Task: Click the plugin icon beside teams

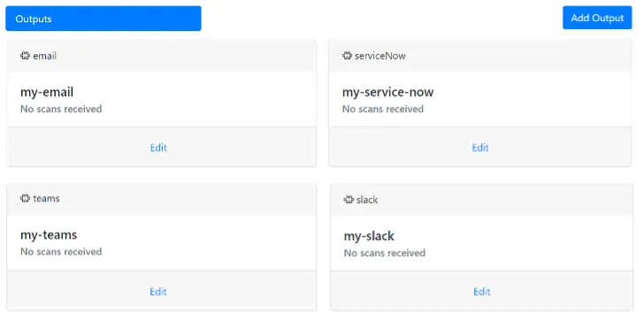Action: pyautogui.click(x=25, y=199)
